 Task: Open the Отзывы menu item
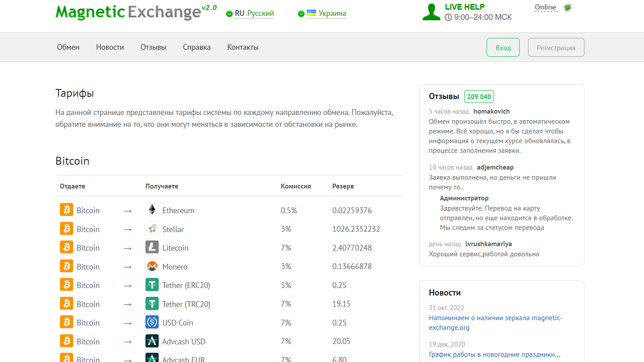153,47
